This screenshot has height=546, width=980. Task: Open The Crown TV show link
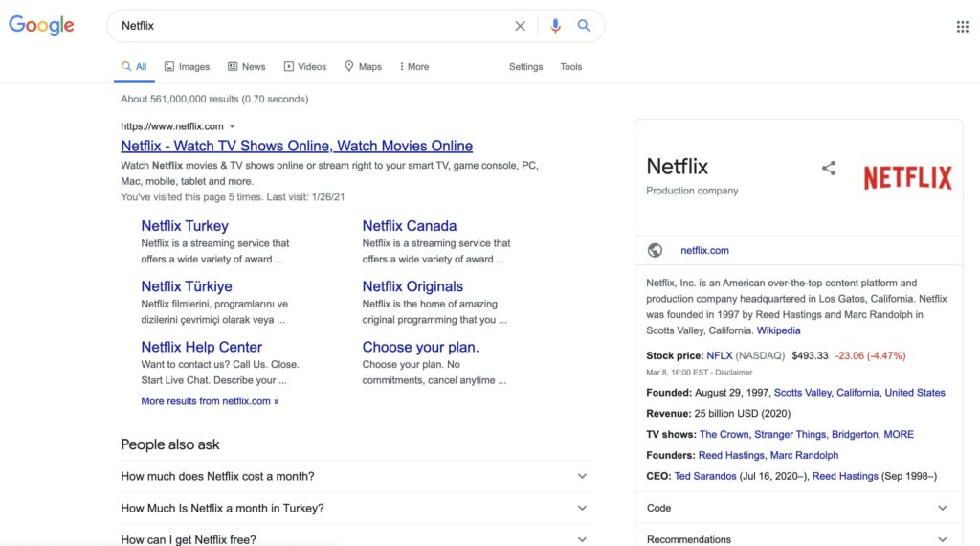pyautogui.click(x=724, y=435)
